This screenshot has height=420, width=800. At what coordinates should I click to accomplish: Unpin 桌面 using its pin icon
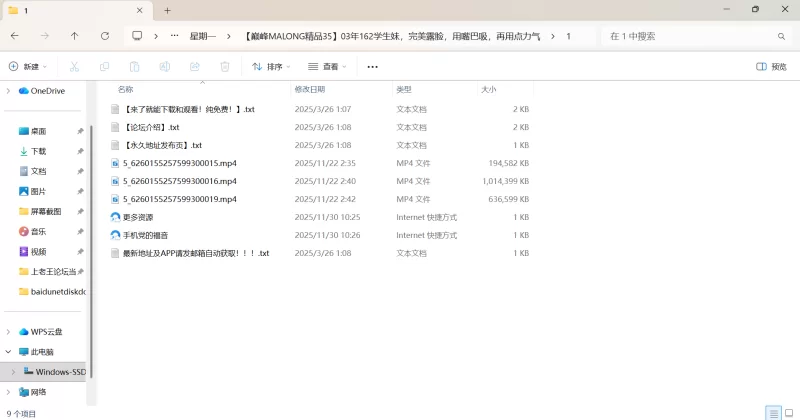(80, 131)
